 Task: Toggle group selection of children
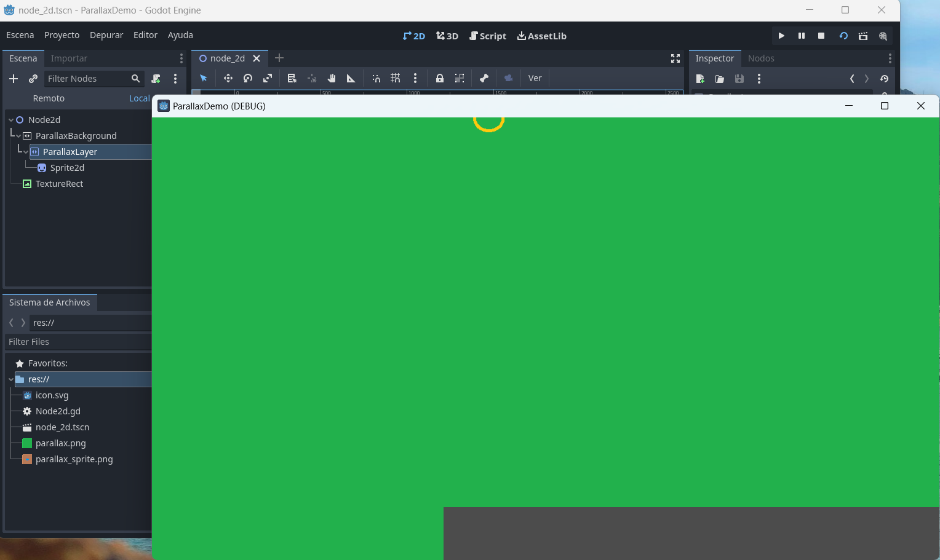click(460, 78)
